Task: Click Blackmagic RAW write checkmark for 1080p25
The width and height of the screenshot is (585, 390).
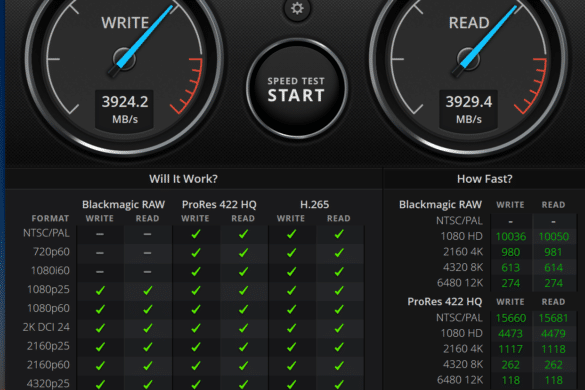Action: point(100,290)
